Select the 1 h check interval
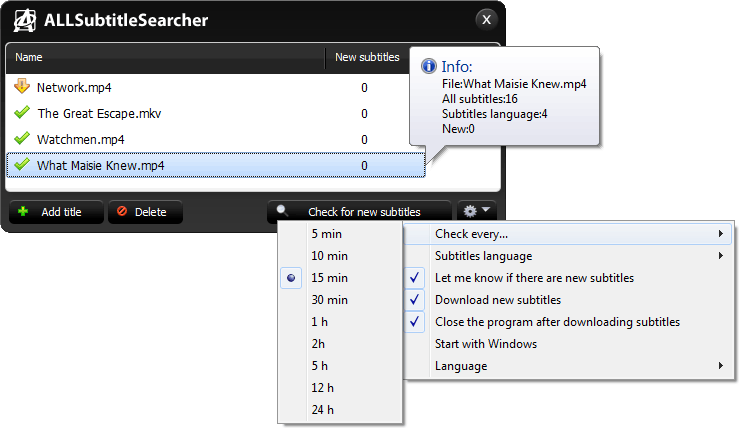 pos(340,321)
